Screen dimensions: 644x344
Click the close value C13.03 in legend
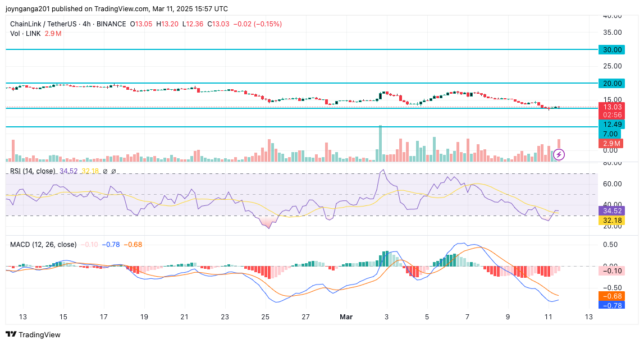218,24
